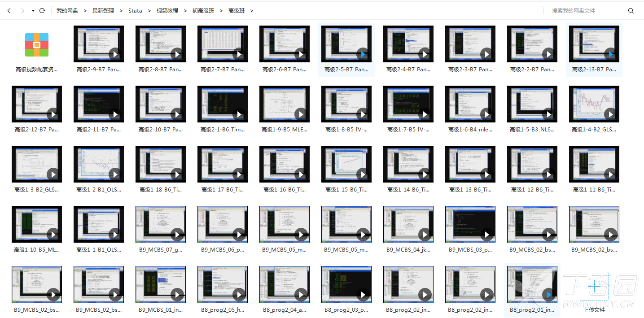Screen dimensions: 644x318
Task: Open 视频教程 breadcrumb folder
Action: (x=167, y=11)
